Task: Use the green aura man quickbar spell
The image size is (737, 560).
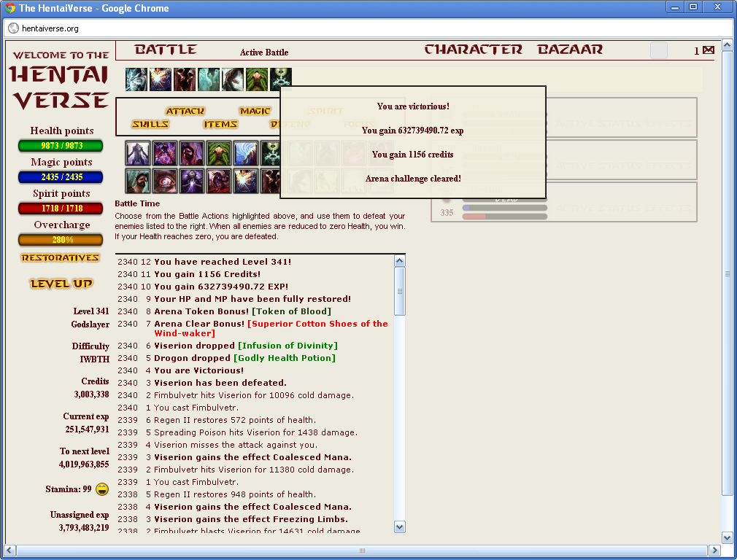Action: click(219, 153)
